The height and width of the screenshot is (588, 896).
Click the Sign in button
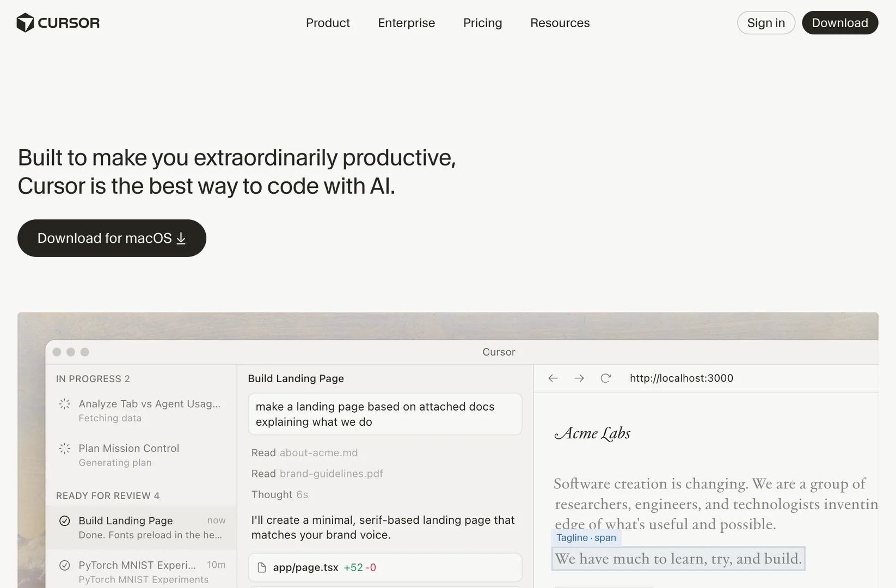[765, 23]
